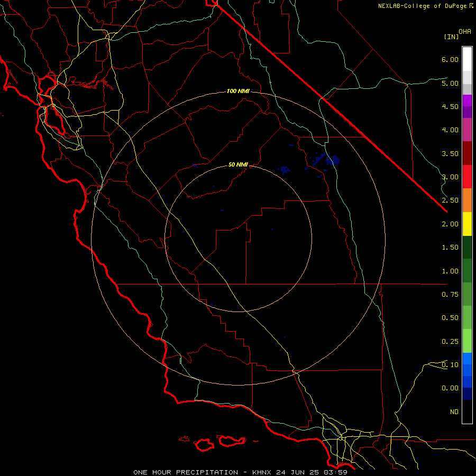Click the pink 4.00 inch legend swatch
Screen dimensions: 476x476
pyautogui.click(x=467, y=130)
